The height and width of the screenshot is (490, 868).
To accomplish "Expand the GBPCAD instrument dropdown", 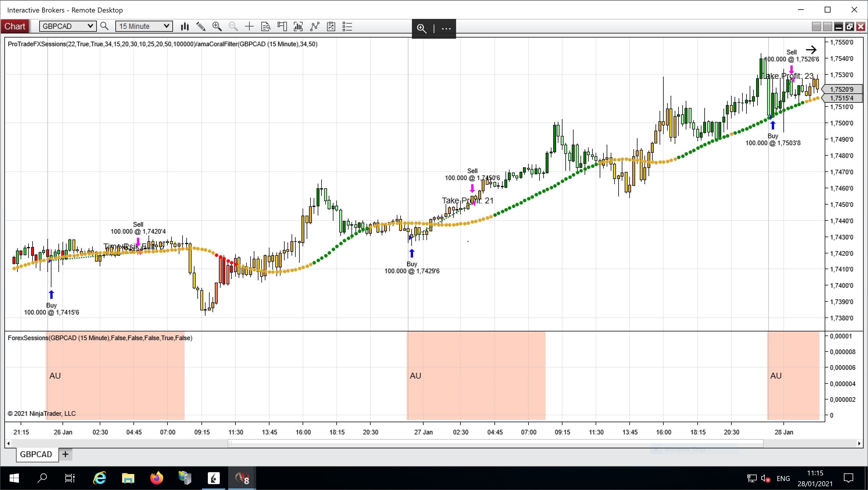I will (x=90, y=26).
